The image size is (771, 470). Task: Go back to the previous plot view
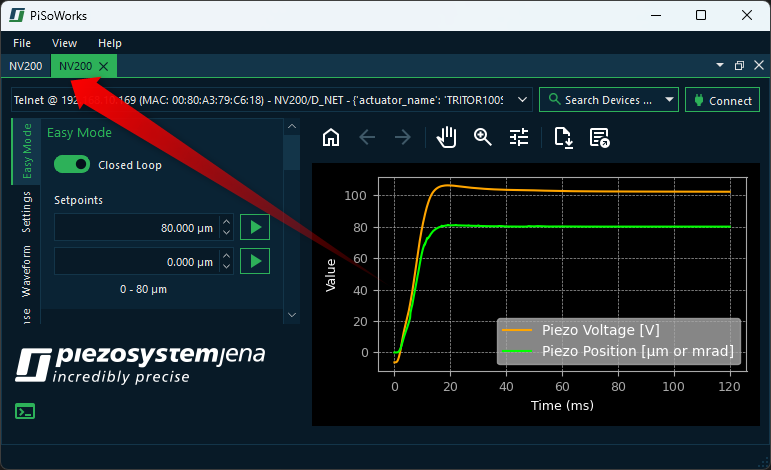367,138
